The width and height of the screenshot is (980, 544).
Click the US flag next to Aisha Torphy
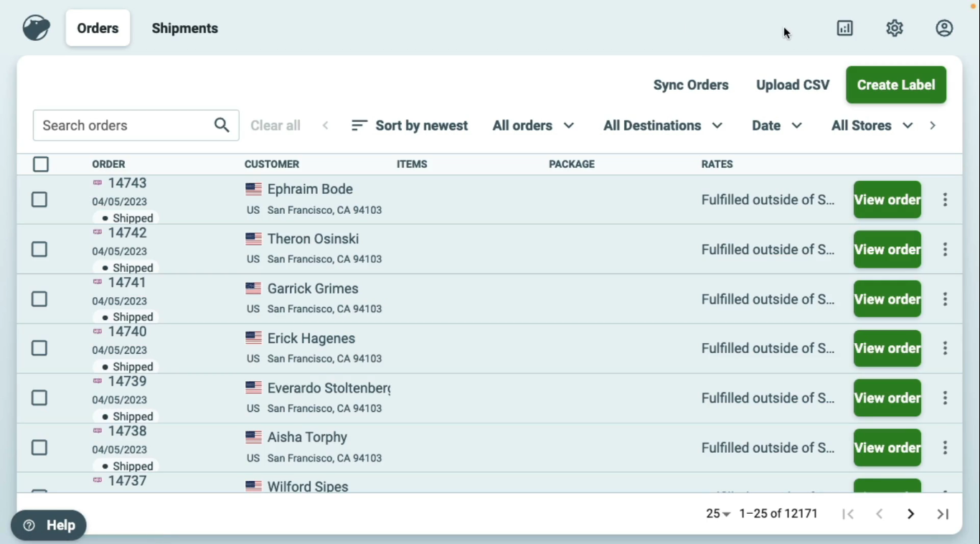pos(253,437)
